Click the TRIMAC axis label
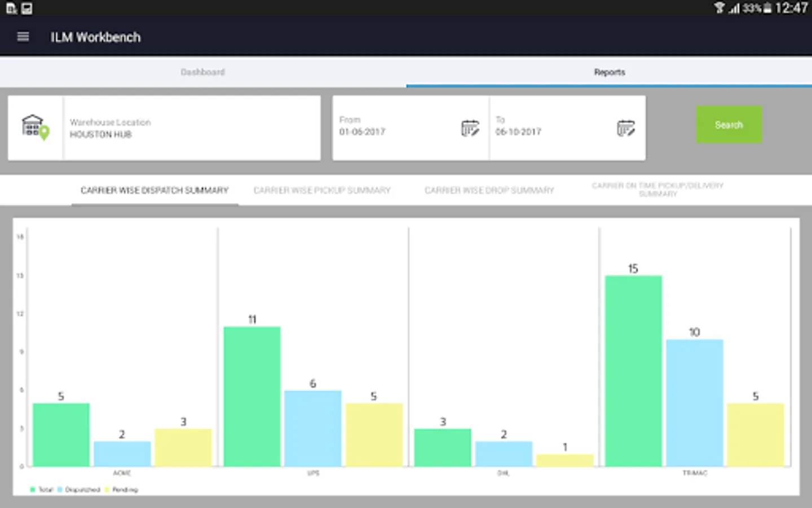 695,473
